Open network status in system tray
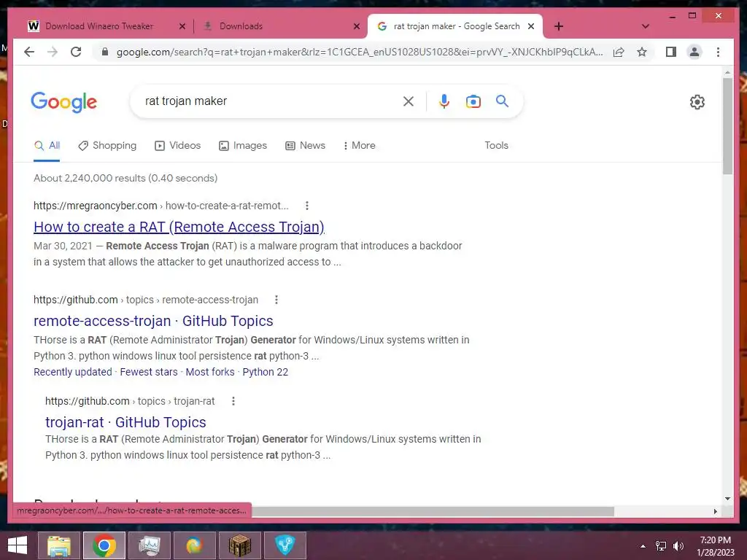 (x=661, y=546)
